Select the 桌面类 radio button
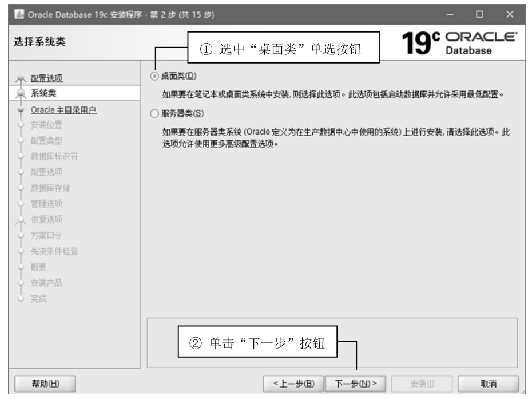The height and width of the screenshot is (399, 532). [x=156, y=77]
